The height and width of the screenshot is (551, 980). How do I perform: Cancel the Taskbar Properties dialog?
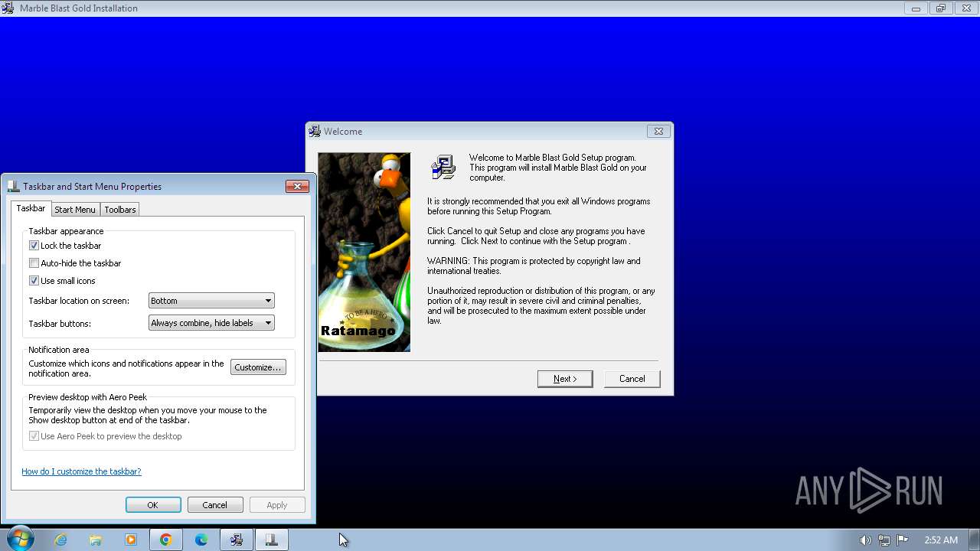tap(215, 505)
